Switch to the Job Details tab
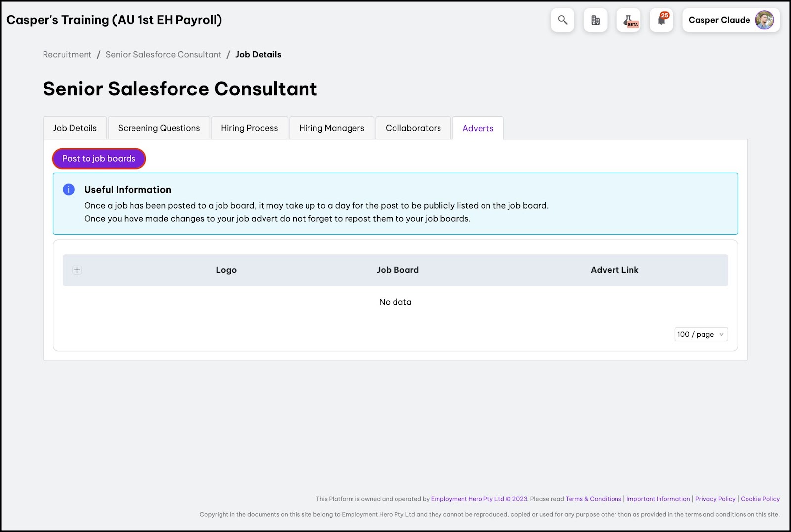The width and height of the screenshot is (791, 532). pyautogui.click(x=75, y=128)
